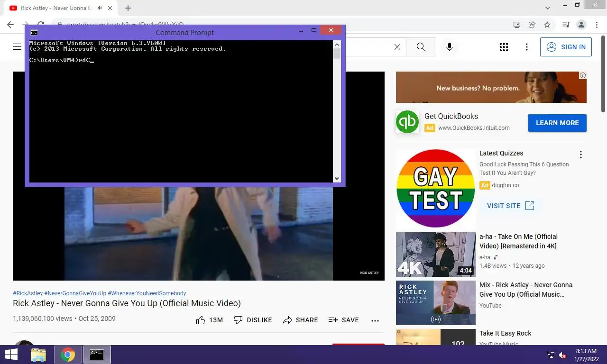Go back with Chrome back arrow
607x364 pixels.
coord(10,25)
